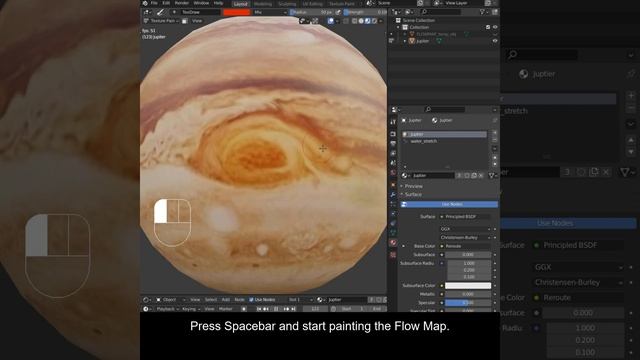This screenshot has height=360, width=640.
Task: Remove material slot with the minus button
Action: tap(495, 140)
